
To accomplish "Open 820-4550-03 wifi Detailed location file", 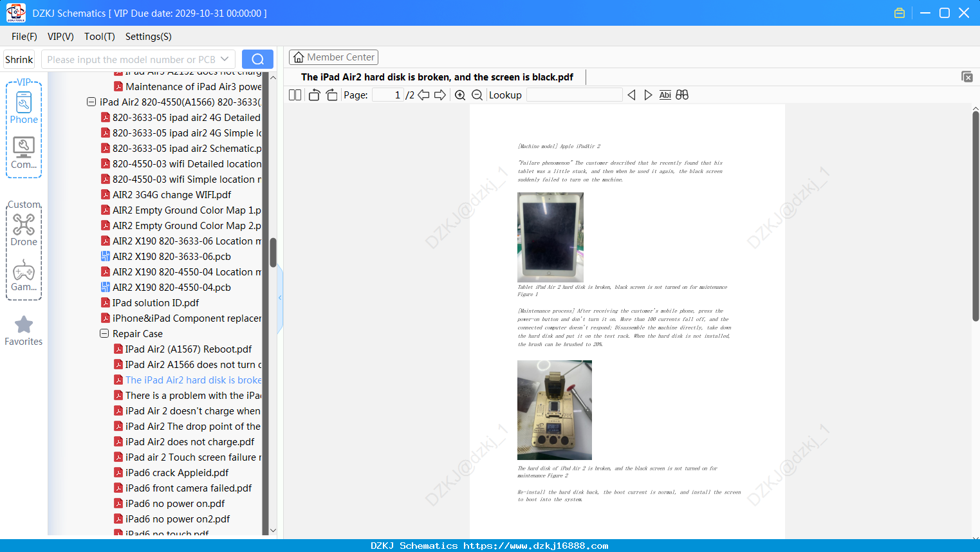I will (181, 164).
